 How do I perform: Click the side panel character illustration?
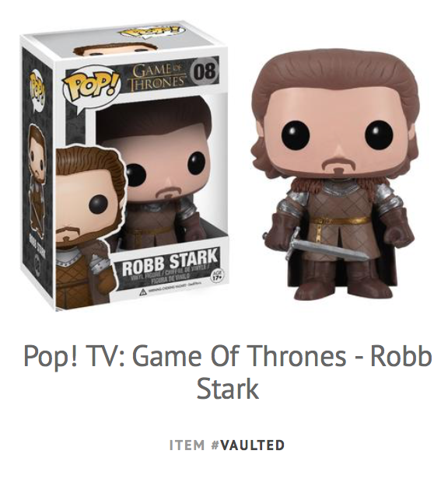pos(37,181)
